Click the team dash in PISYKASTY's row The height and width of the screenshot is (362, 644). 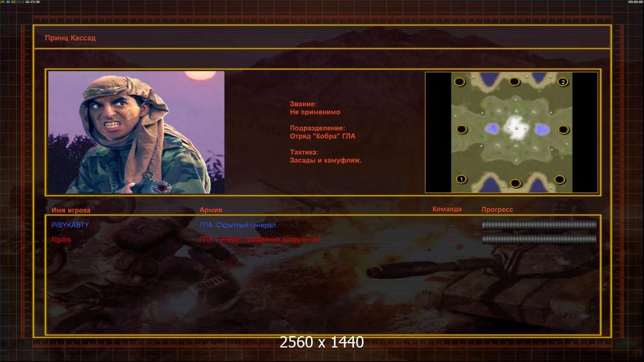[452, 226]
